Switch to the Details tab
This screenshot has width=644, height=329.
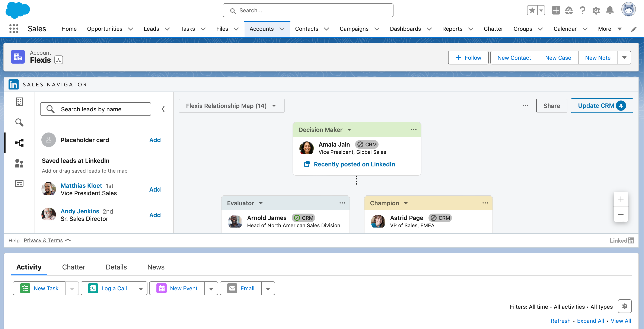pyautogui.click(x=116, y=267)
